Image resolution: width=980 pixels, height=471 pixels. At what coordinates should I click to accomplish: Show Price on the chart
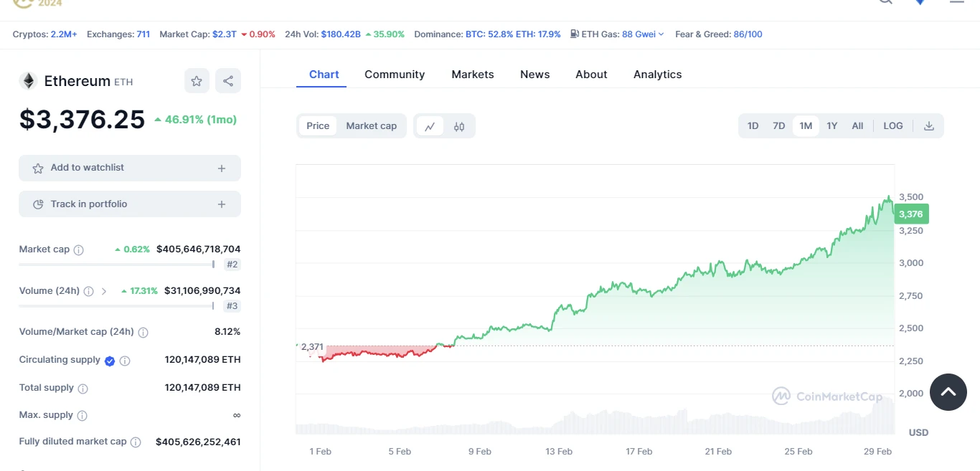point(318,126)
